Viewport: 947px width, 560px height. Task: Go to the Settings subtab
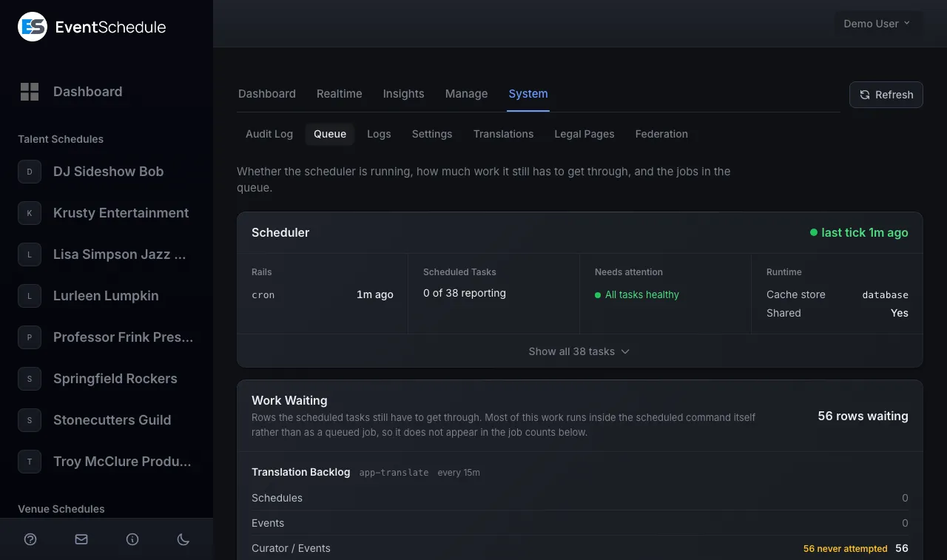(432, 134)
